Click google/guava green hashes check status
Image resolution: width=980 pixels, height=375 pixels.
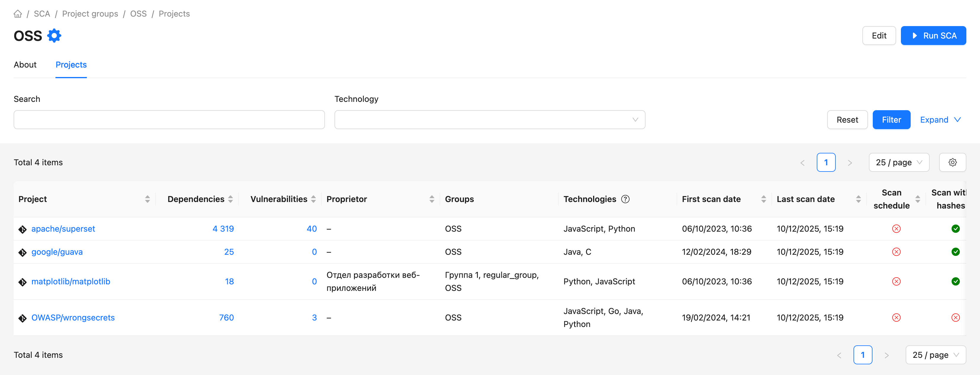[x=955, y=252]
